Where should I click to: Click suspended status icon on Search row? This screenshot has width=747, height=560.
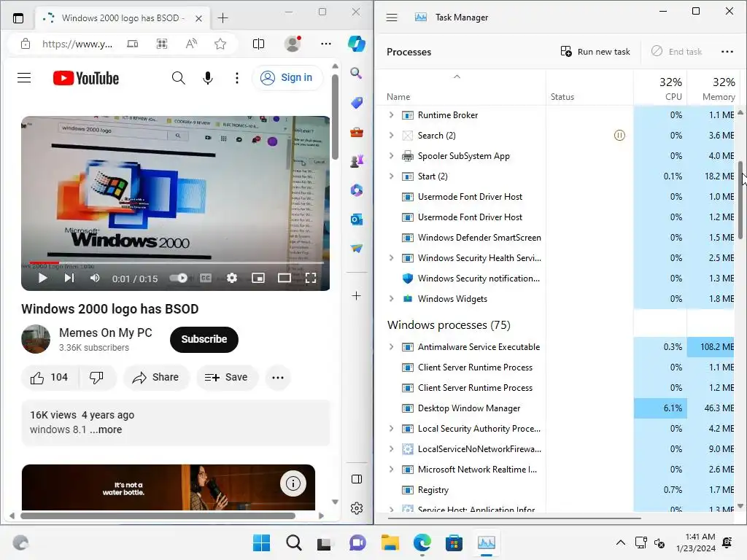click(x=619, y=135)
